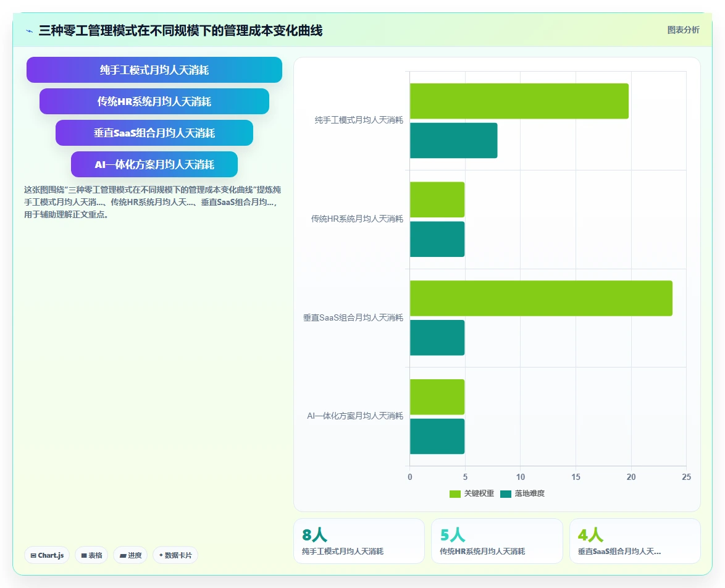Click the Chart.js tag

tap(47, 555)
